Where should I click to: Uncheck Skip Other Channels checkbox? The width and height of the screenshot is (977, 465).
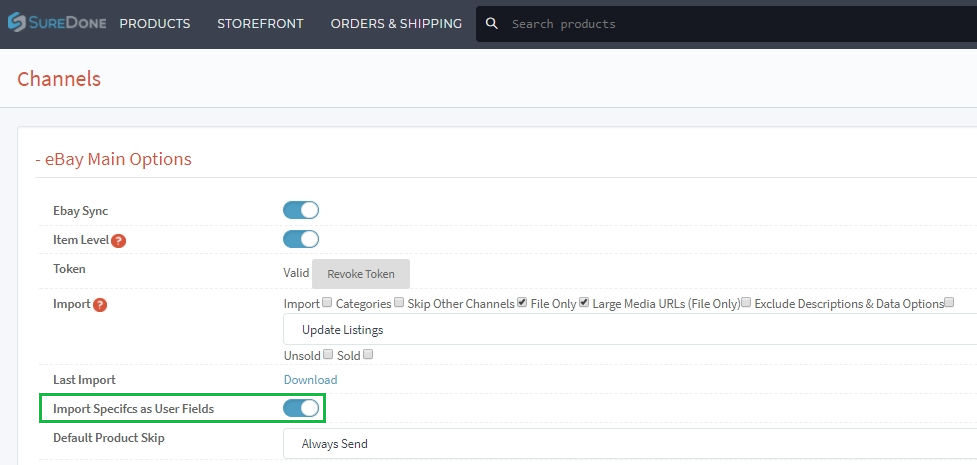pos(522,303)
